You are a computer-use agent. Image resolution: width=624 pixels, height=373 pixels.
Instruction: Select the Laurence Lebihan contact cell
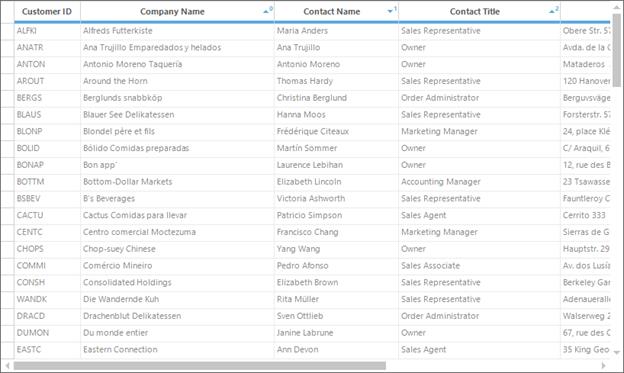(336, 165)
